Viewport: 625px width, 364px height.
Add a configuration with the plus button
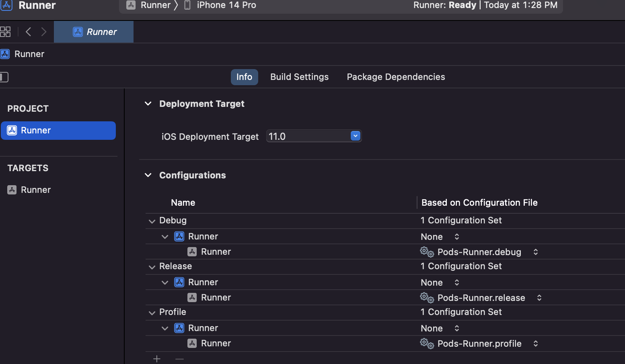(x=157, y=359)
